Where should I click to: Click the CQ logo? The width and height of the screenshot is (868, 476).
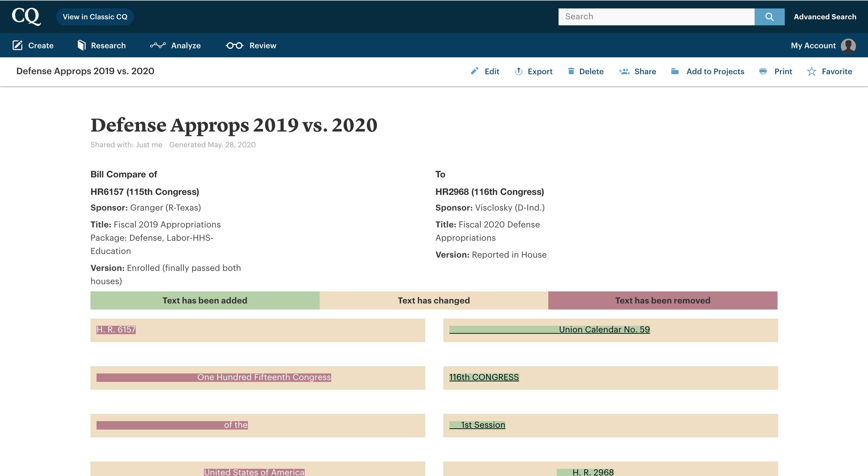(26, 17)
